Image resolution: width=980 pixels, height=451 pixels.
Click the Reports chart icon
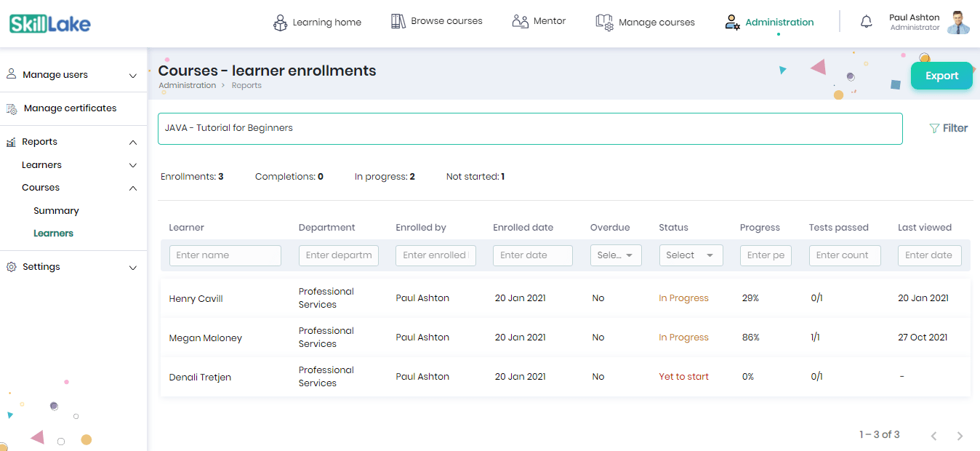tap(11, 142)
